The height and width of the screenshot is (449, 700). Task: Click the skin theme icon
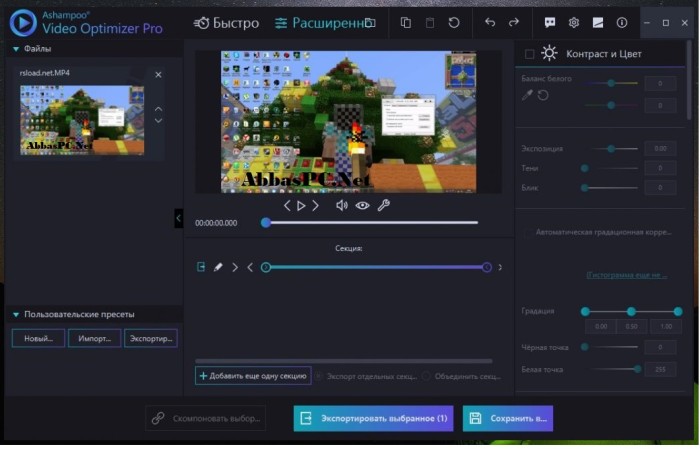coord(598,22)
